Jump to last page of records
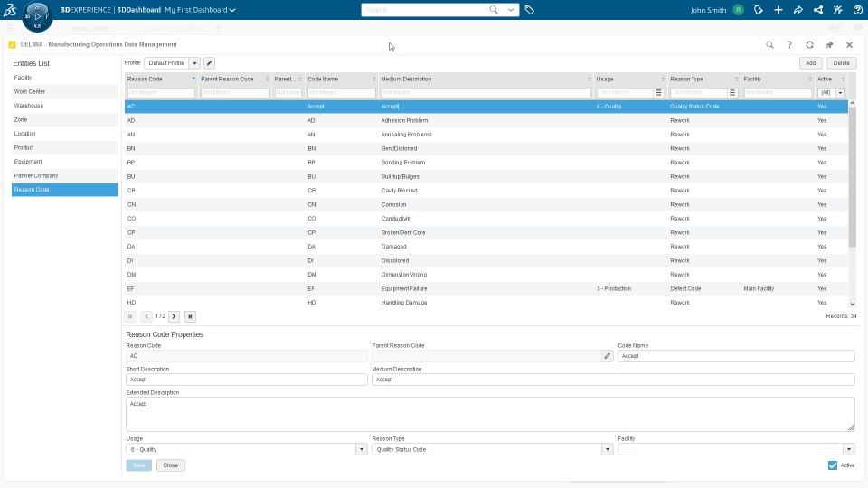Image resolution: width=868 pixels, height=488 pixels. [x=190, y=316]
